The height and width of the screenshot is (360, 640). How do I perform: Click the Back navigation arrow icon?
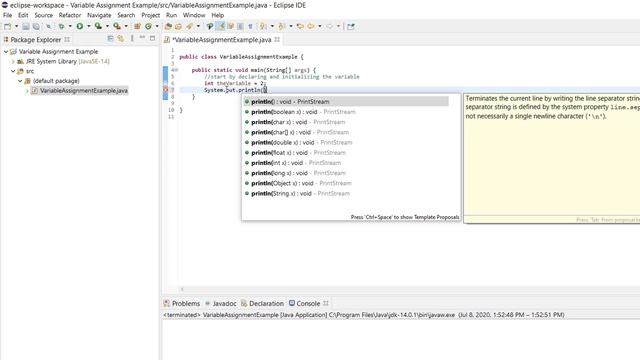311,27
